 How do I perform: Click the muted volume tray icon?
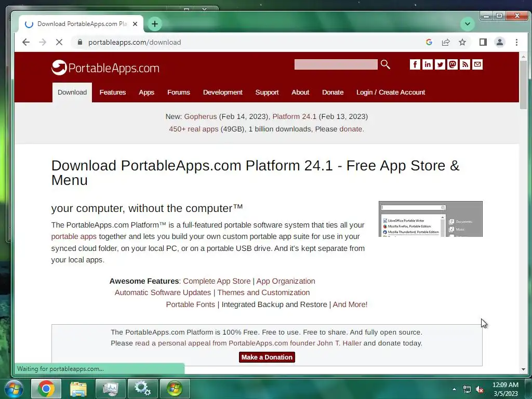(479, 389)
